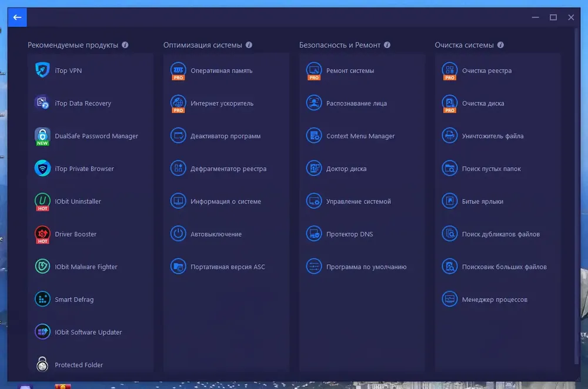The height and width of the screenshot is (389, 588).
Task: Click "Протектор DNS" label
Action: pos(349,234)
